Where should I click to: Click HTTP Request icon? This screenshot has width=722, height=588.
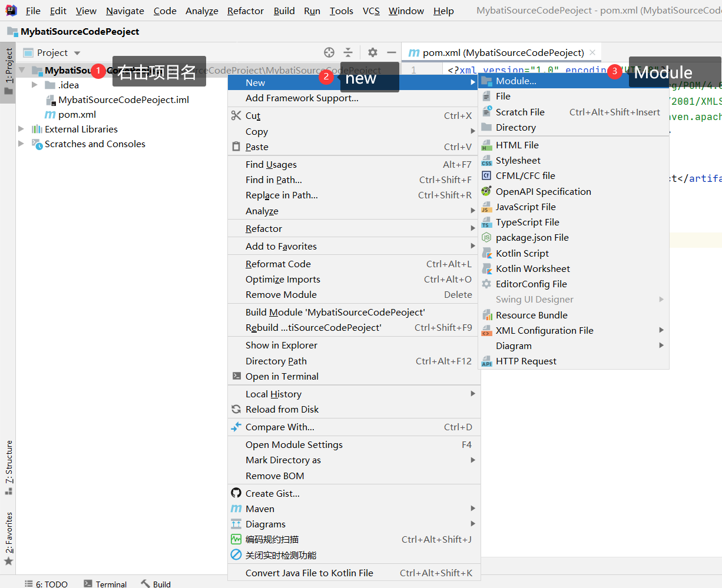[486, 361]
